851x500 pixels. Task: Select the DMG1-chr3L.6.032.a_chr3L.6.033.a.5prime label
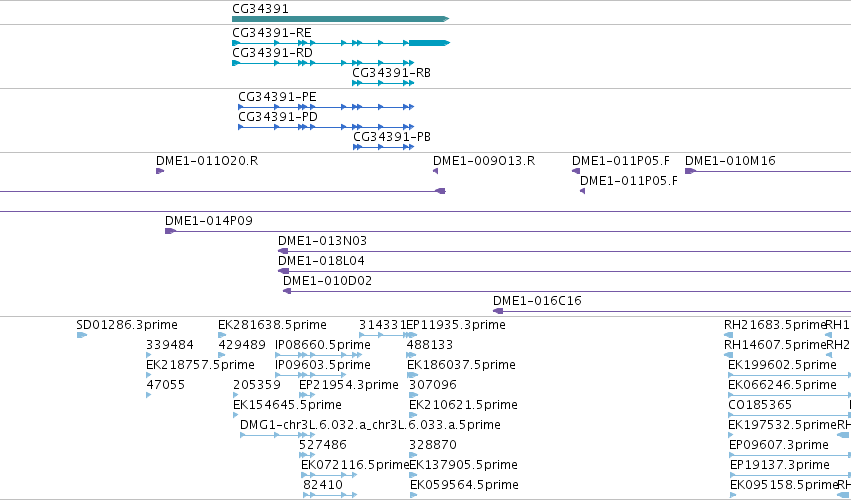(x=370, y=425)
